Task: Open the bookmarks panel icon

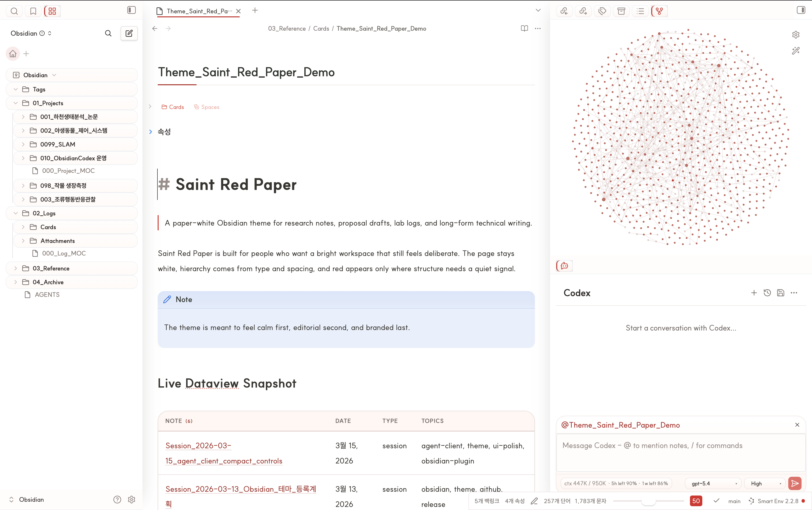Action: point(33,11)
